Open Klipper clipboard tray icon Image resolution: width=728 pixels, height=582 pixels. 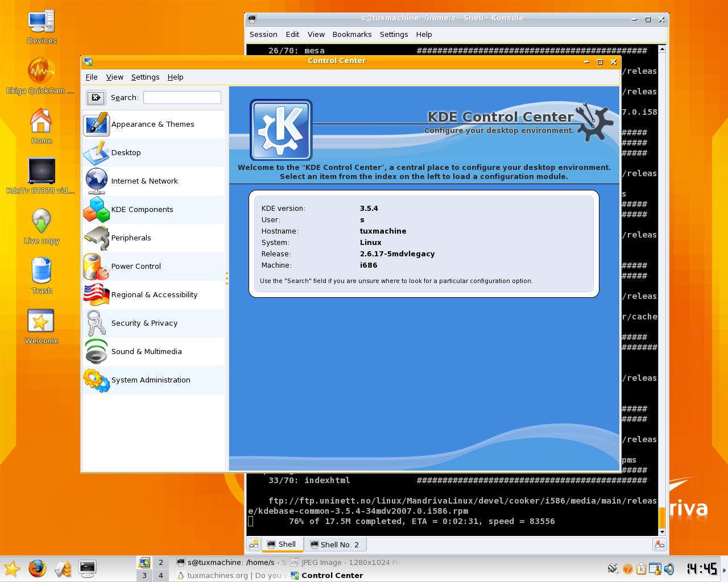click(x=642, y=569)
